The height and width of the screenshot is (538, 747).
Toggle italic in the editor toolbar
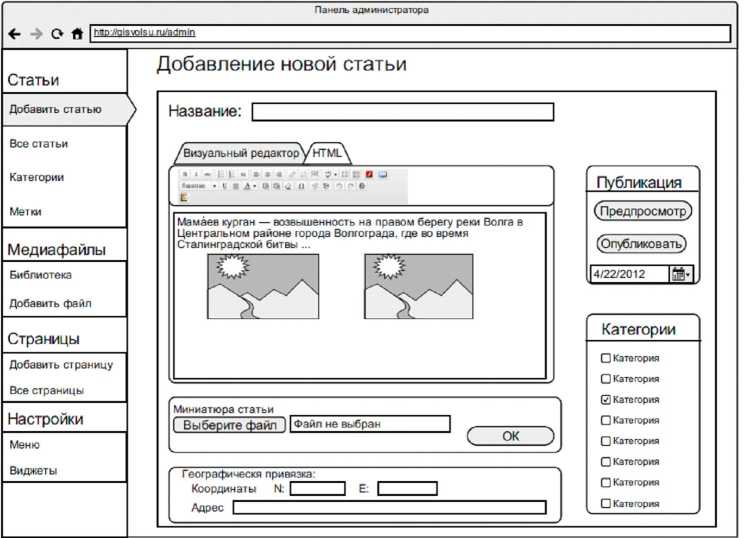point(196,174)
